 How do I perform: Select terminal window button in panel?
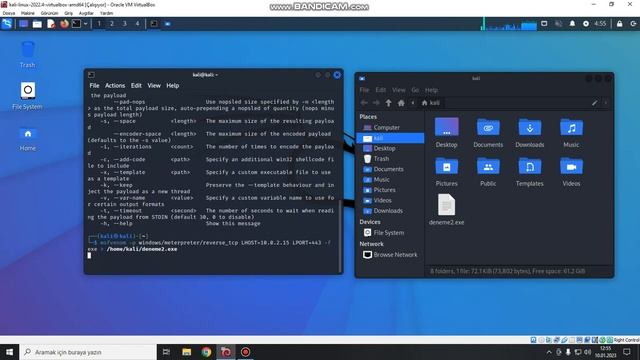[154, 24]
